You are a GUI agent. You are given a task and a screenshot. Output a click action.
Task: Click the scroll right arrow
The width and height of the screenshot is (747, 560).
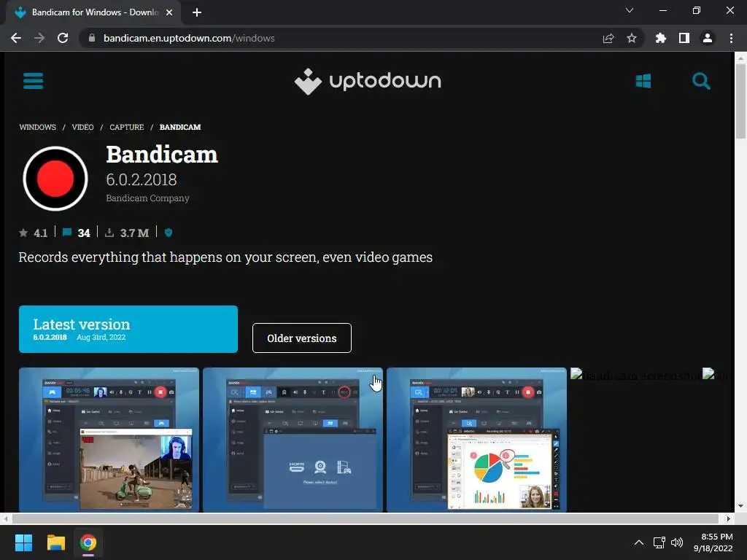pyautogui.click(x=729, y=518)
